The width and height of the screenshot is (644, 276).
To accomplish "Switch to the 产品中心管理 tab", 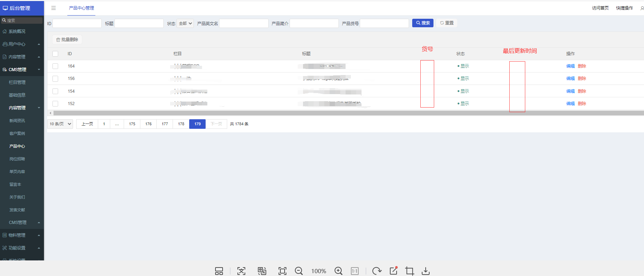I will [x=82, y=8].
